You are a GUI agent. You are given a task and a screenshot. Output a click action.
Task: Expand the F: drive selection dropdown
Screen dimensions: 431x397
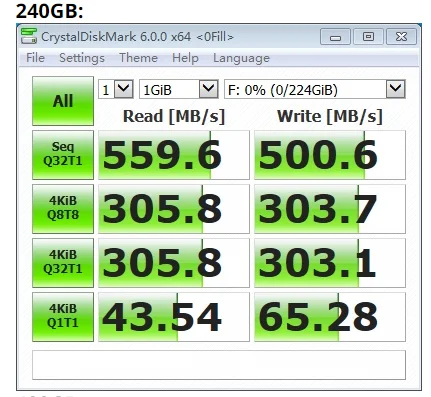click(315, 89)
